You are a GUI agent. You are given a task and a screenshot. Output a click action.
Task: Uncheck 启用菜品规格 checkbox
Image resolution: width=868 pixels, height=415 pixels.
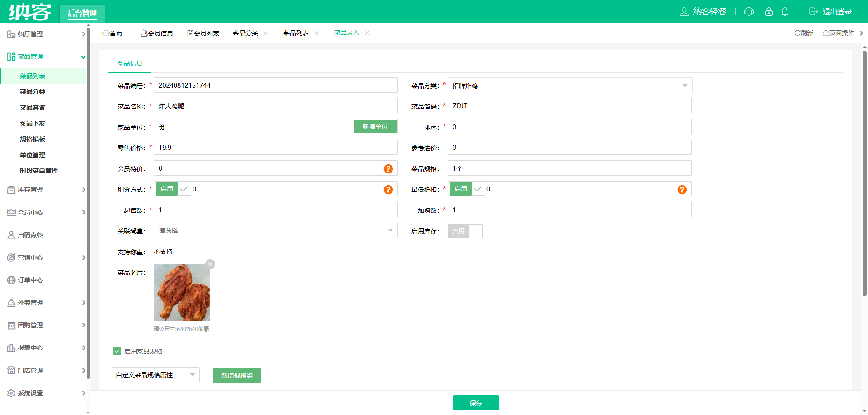coord(117,351)
